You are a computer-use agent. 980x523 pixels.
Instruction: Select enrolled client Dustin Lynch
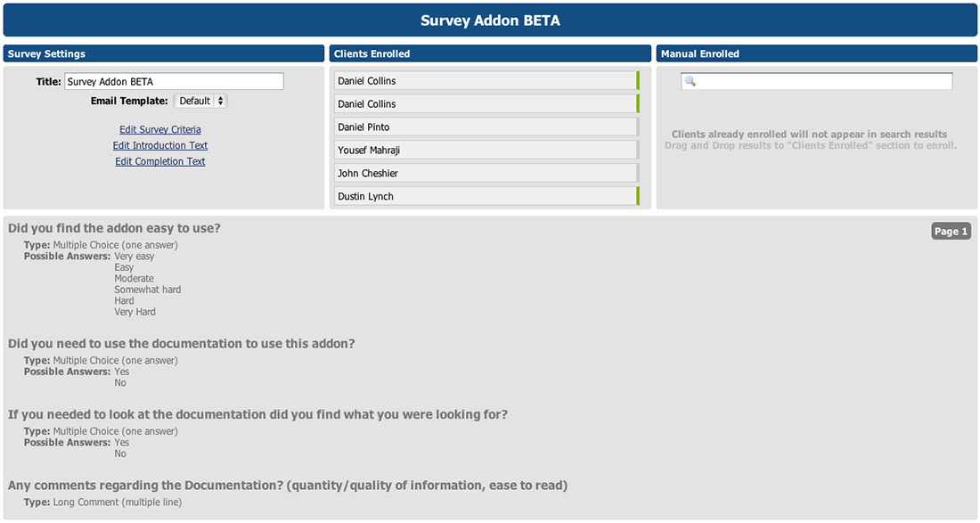click(x=486, y=197)
